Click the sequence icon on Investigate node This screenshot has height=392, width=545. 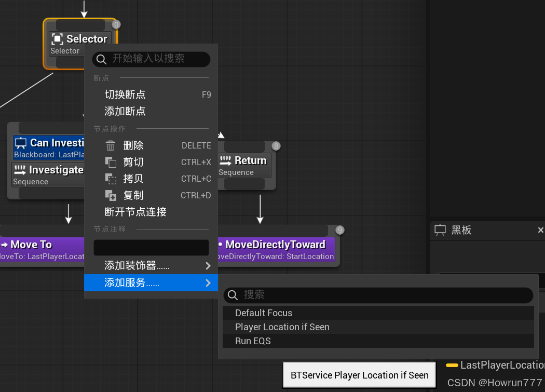tap(20, 170)
